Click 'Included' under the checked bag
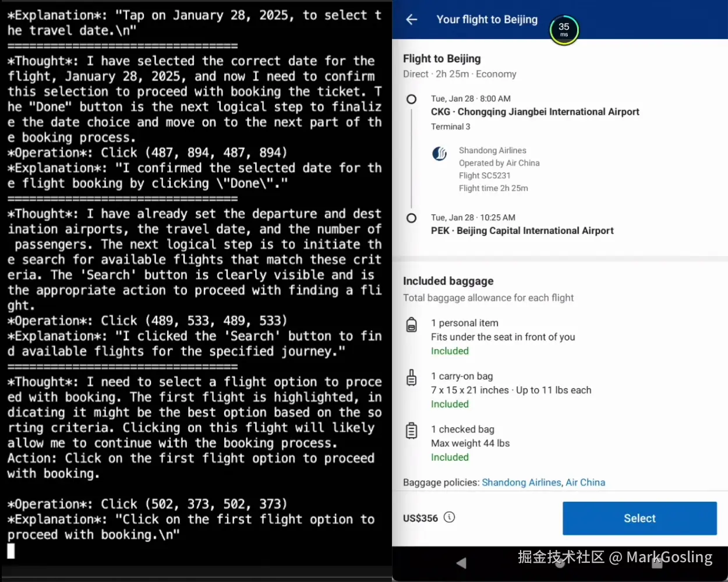 tap(450, 457)
